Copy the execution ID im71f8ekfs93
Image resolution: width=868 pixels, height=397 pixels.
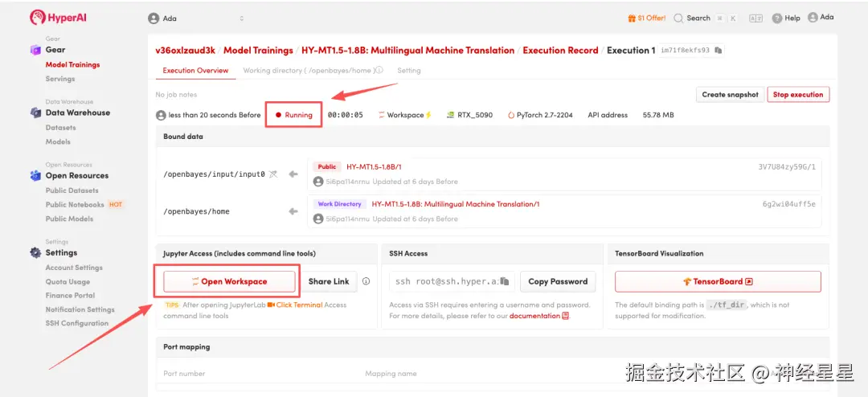(x=718, y=51)
